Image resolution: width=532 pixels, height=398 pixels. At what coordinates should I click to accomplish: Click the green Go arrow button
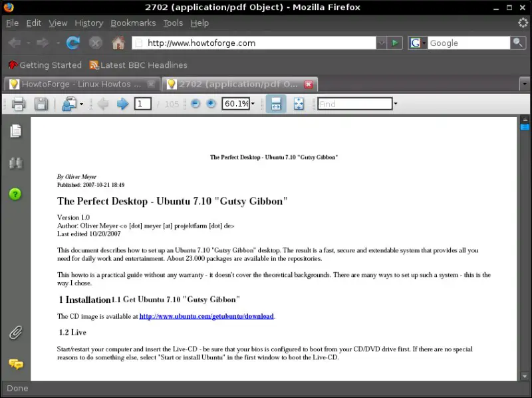pyautogui.click(x=394, y=43)
